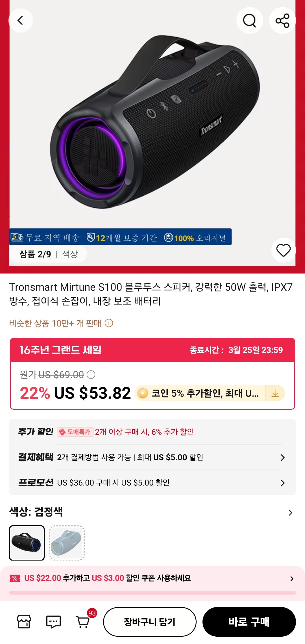Tap the 상품 2/9 image counter
Viewport: 305px width, 644px height.
pos(35,254)
